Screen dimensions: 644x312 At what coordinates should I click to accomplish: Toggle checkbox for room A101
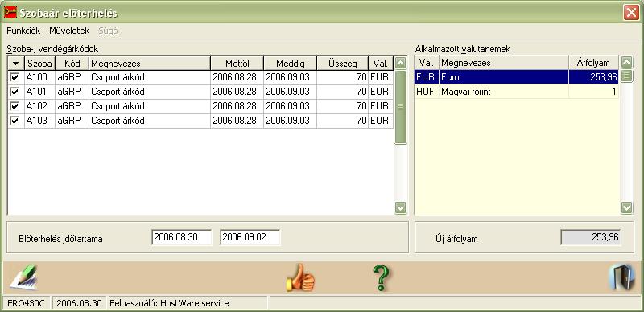pyautogui.click(x=14, y=92)
